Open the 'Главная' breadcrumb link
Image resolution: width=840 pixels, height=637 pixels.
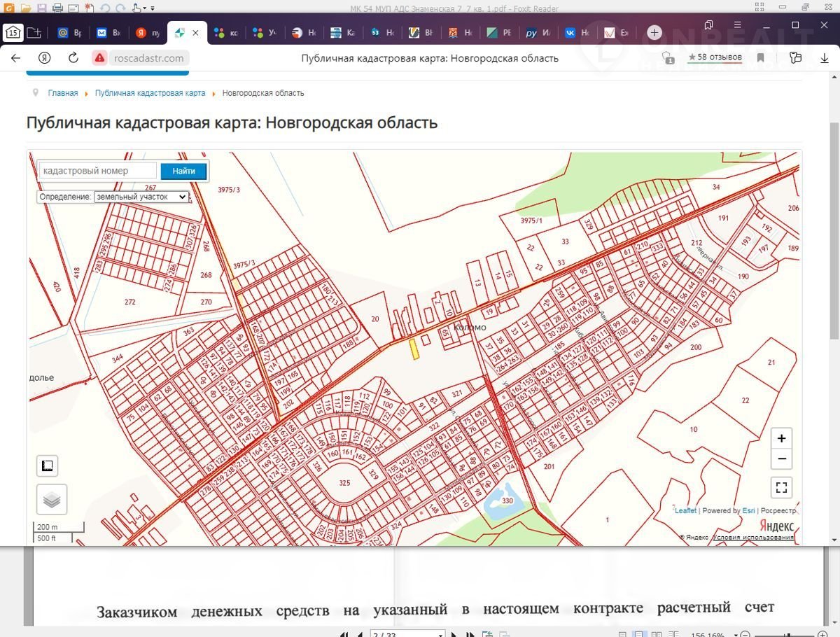pyautogui.click(x=63, y=93)
